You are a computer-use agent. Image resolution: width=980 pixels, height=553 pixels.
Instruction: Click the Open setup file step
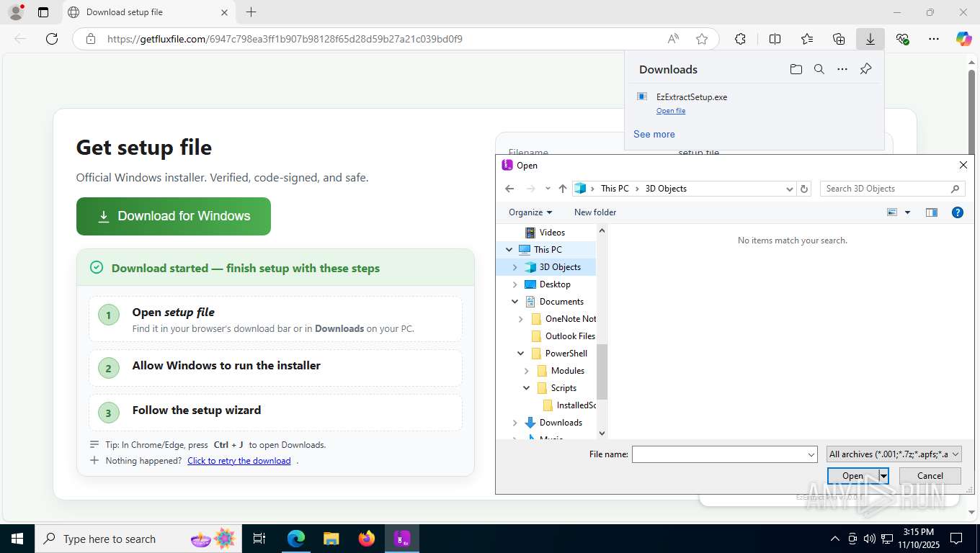click(275, 319)
